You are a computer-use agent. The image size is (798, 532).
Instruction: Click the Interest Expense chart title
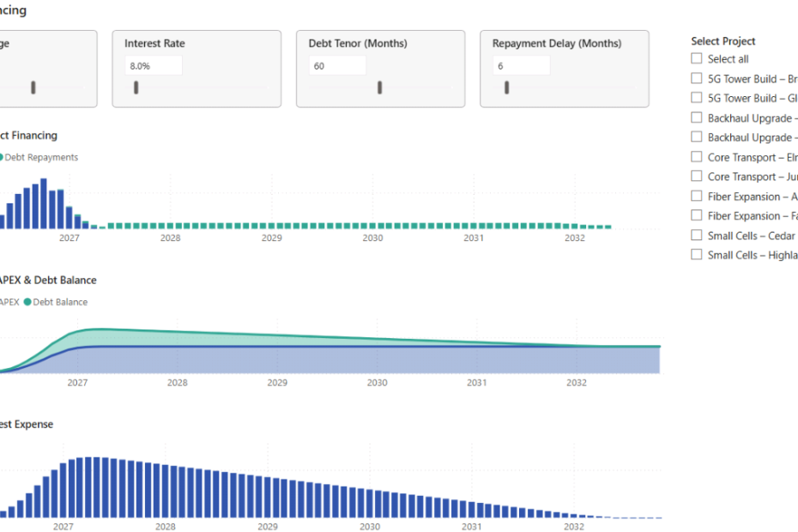pos(26,424)
